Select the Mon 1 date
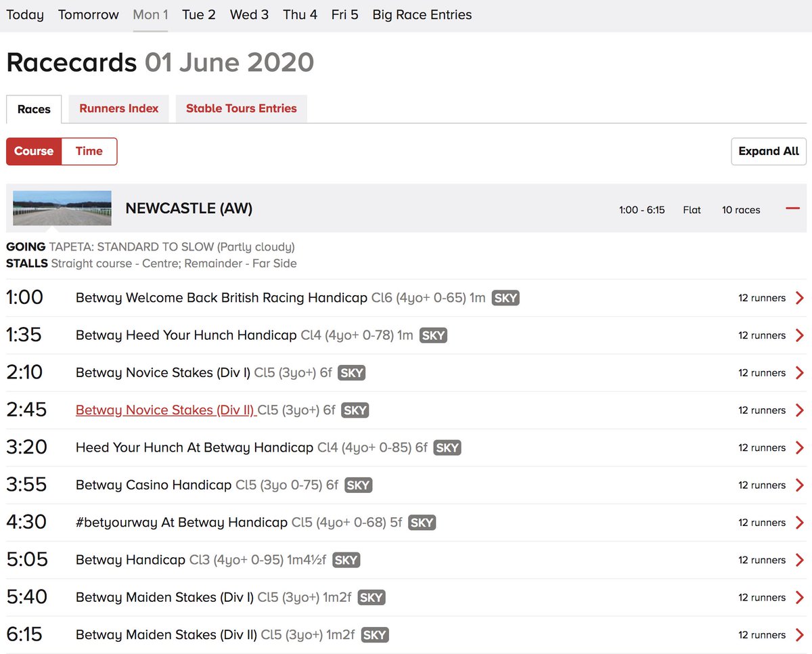 [x=150, y=15]
